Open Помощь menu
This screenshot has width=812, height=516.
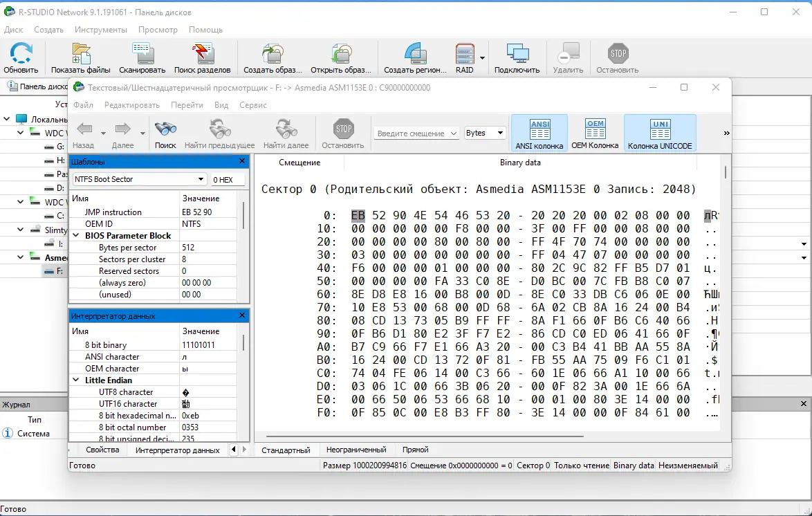point(205,30)
